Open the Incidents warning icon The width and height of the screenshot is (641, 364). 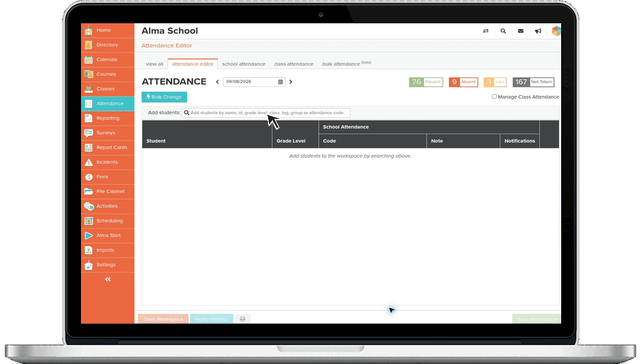coord(89,162)
